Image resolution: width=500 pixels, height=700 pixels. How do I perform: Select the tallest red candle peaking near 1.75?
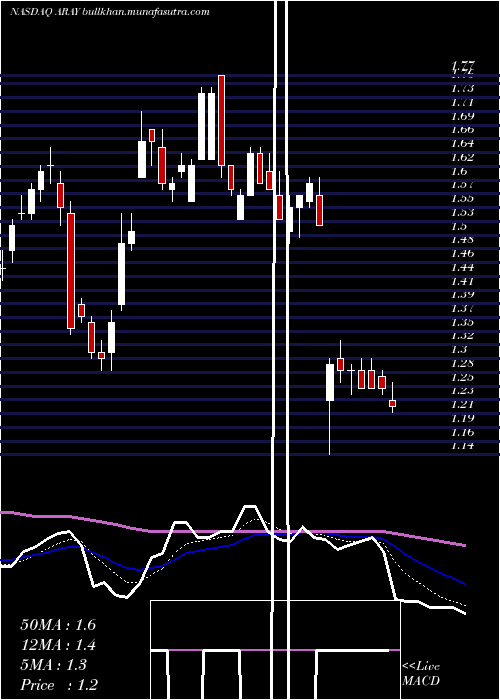[x=221, y=121]
